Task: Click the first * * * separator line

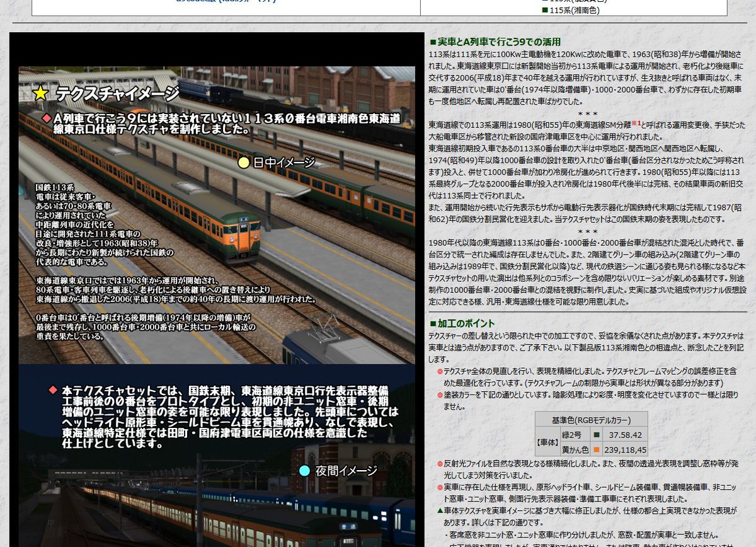Action: (587, 113)
